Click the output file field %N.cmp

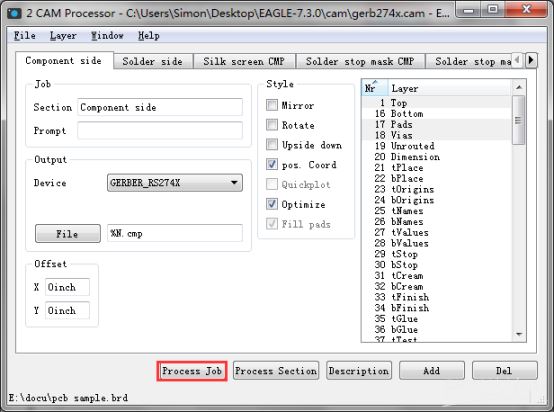pyautogui.click(x=175, y=233)
